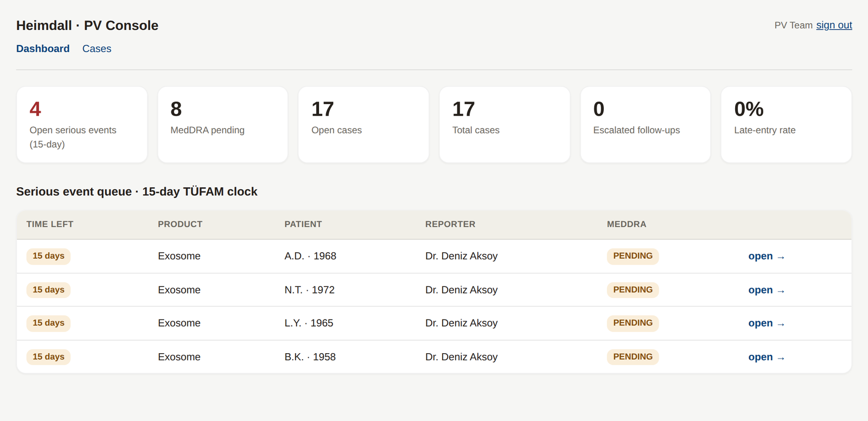Click the open link in the A.D. row
Image resolution: width=868 pixels, height=421 pixels.
[766, 256]
